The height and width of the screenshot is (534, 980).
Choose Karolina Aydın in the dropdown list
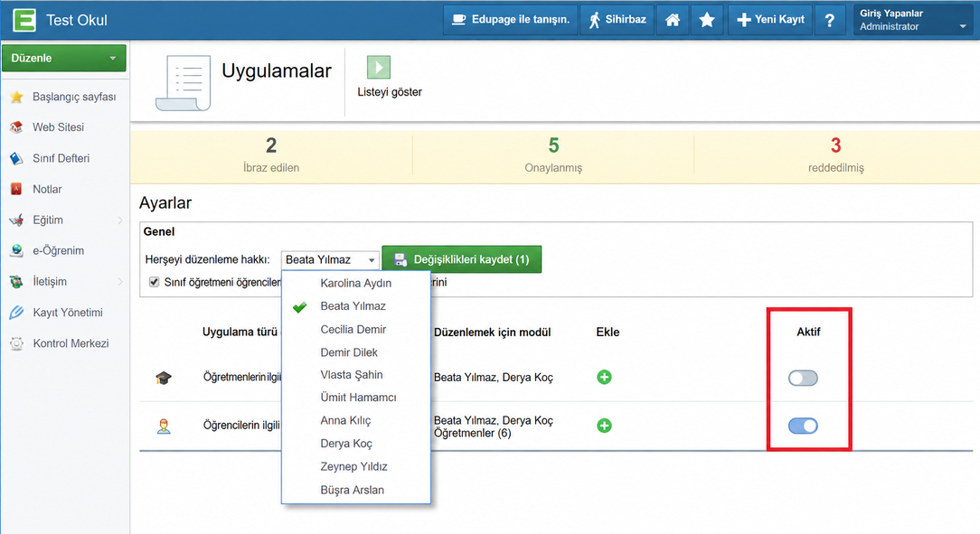[x=355, y=283]
